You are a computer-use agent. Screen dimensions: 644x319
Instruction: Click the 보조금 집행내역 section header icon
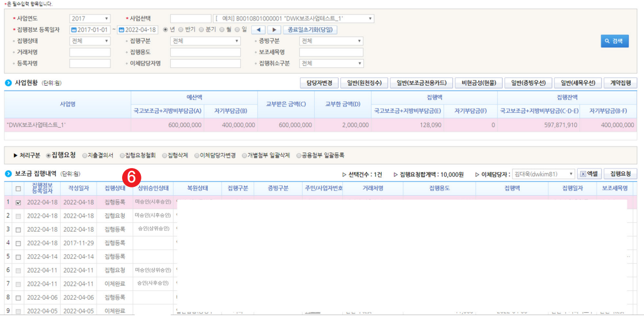click(x=8, y=174)
